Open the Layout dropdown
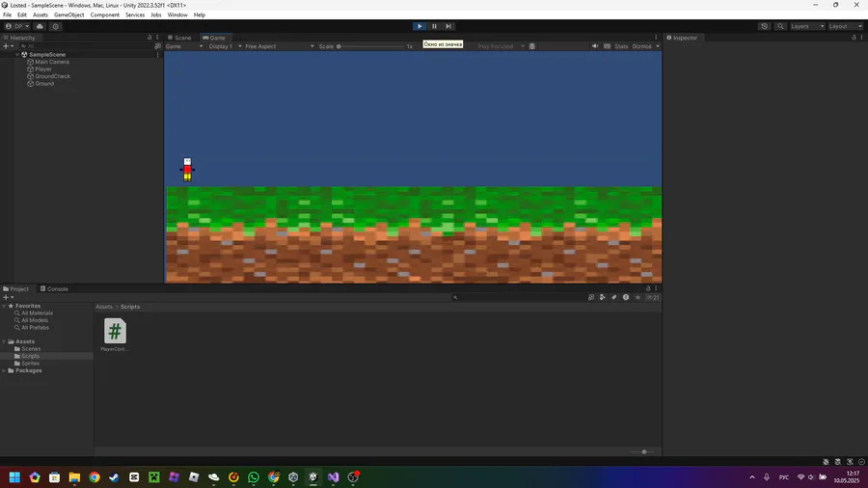868x488 pixels. 845,26
